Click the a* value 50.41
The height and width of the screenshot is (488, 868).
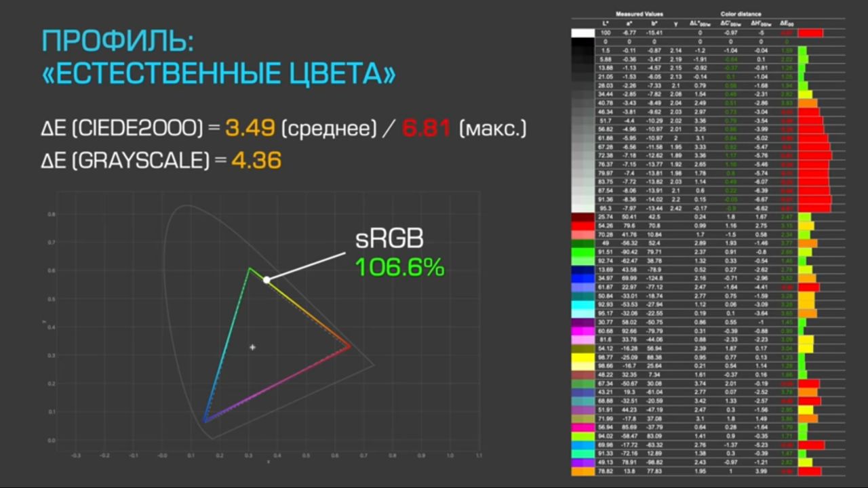pyautogui.click(x=630, y=217)
